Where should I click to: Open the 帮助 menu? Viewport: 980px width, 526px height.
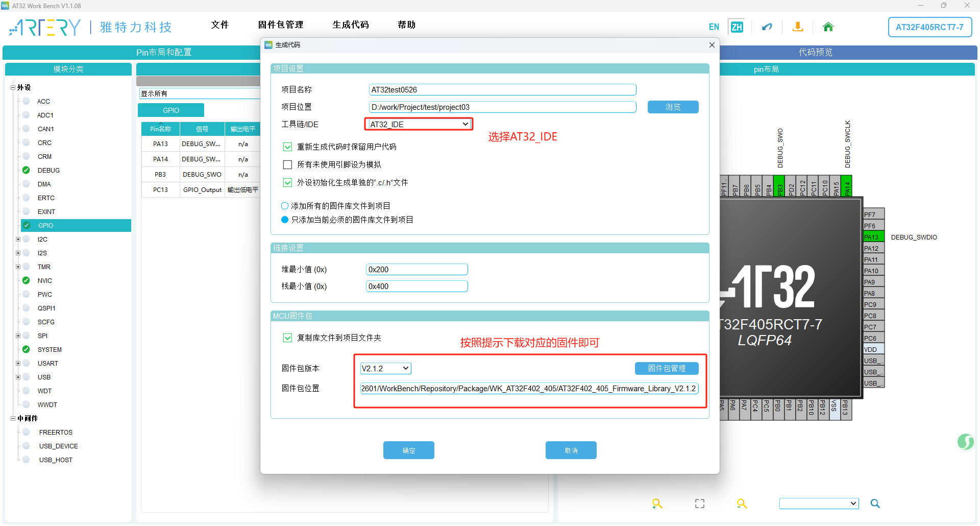(x=407, y=24)
